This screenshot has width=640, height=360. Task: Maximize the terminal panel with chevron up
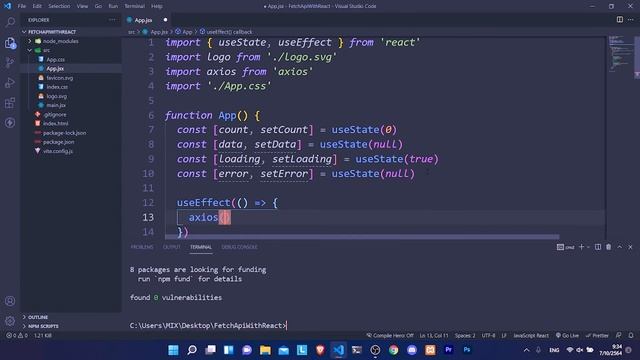[x=620, y=247]
